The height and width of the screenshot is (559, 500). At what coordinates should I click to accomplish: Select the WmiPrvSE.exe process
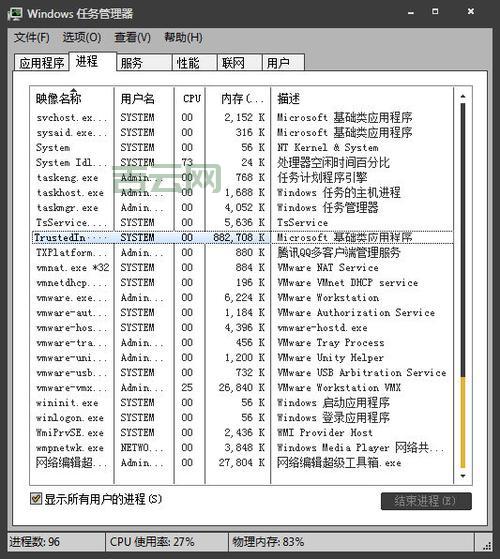point(242,432)
